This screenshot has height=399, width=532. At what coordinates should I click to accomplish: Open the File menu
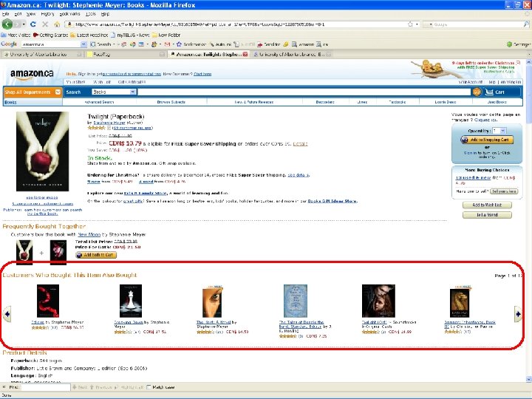tap(5, 14)
